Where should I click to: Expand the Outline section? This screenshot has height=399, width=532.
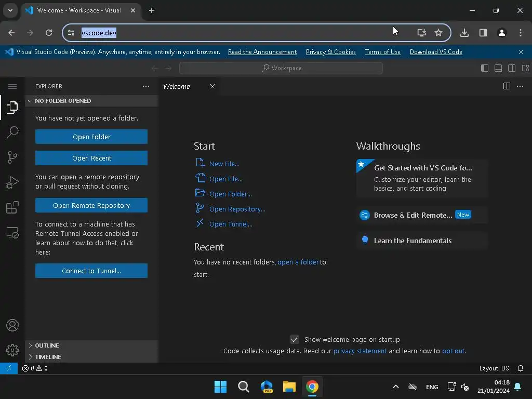[91, 345]
